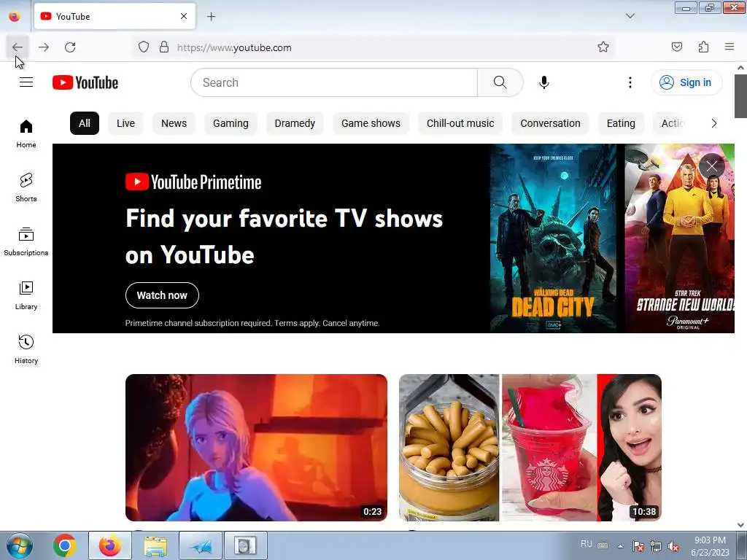This screenshot has height=560, width=747.
Task: Show hidden system tray icons
Action: 620,546
